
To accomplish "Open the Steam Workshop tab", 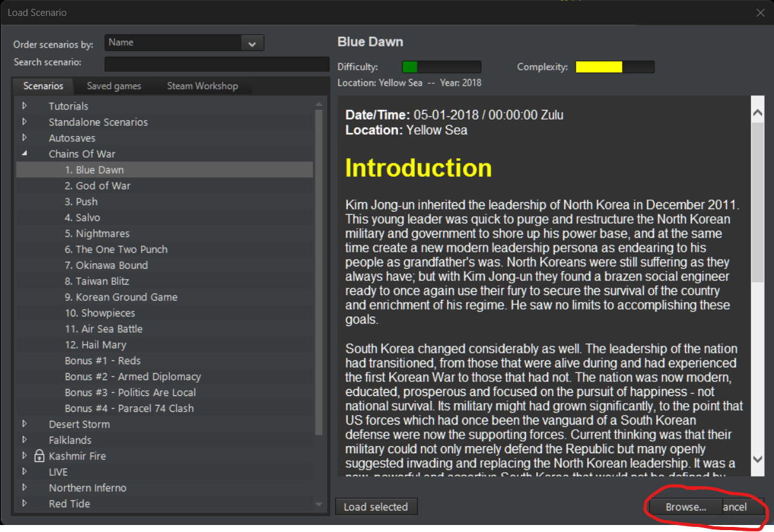I will (x=202, y=86).
